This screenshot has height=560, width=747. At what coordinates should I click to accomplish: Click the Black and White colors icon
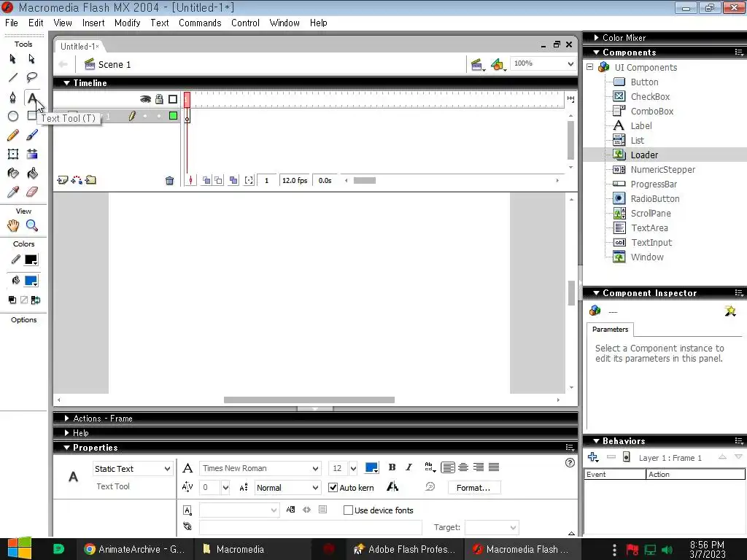point(12,300)
